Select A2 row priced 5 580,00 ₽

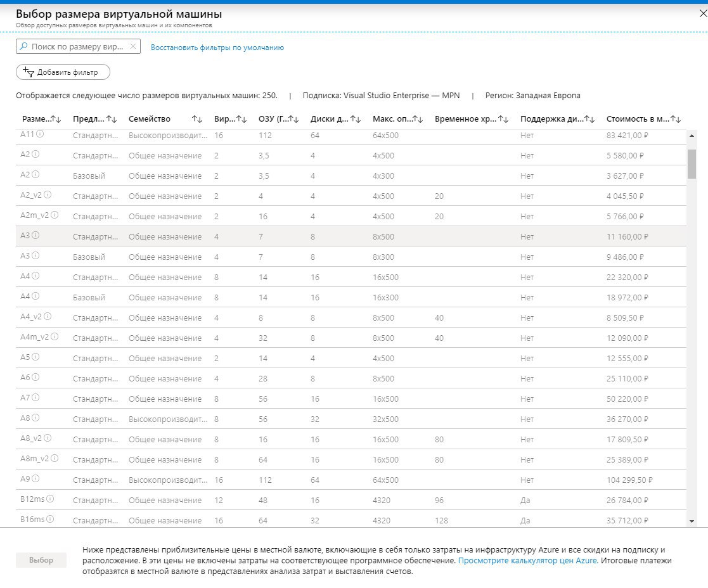(x=351, y=155)
